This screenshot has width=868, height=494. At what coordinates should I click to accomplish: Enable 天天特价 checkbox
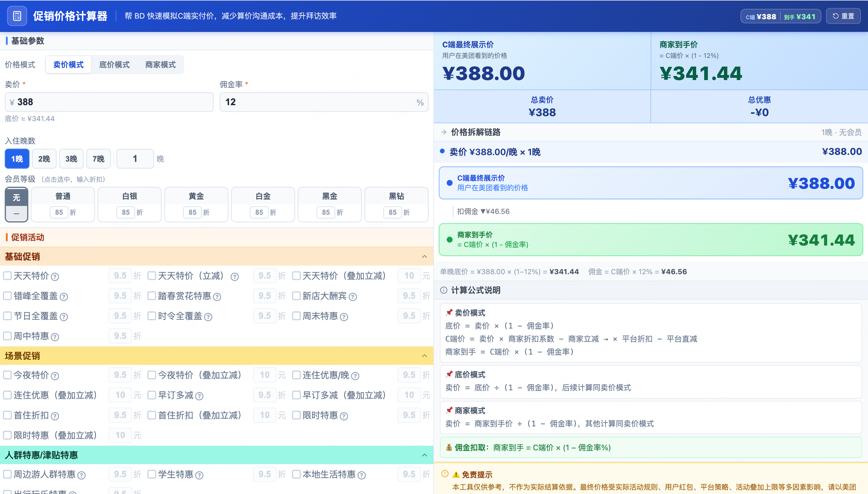7,275
